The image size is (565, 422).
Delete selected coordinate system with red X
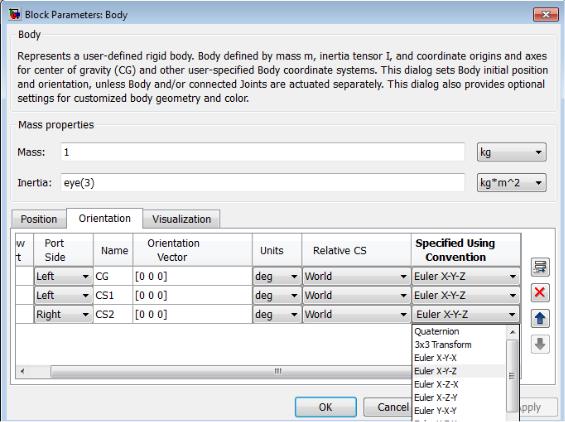(x=540, y=292)
